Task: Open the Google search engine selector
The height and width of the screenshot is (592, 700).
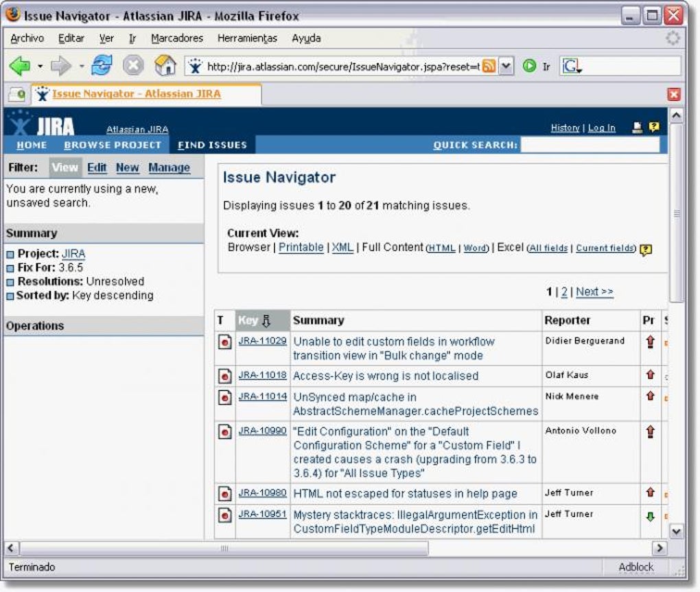Action: 572,67
